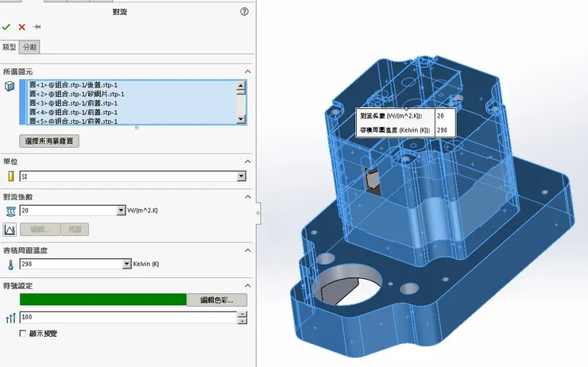Collapse the 符號設定 section

(x=247, y=286)
